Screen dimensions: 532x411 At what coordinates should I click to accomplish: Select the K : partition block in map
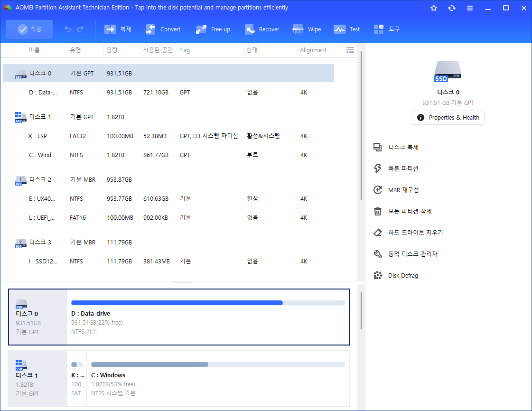point(77,378)
